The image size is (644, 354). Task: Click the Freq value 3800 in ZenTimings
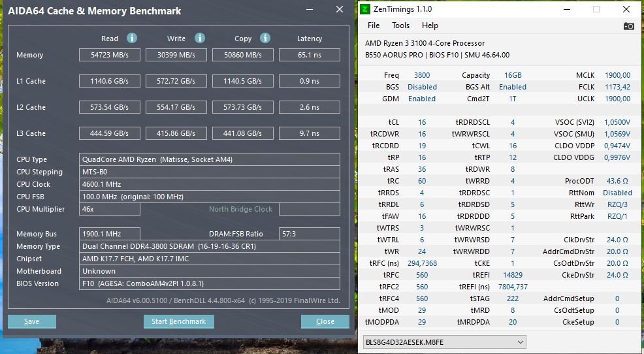point(422,75)
